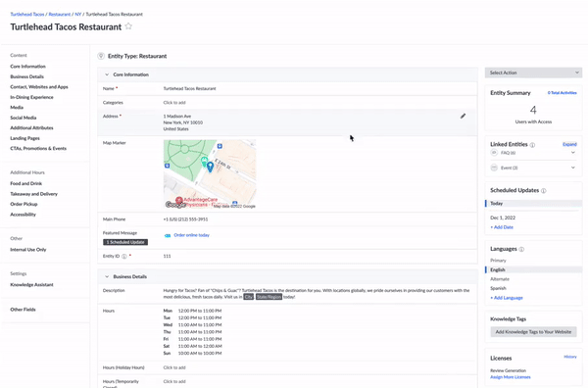The image size is (588, 388).
Task: Click the Entity Type location pin icon
Action: [101, 56]
